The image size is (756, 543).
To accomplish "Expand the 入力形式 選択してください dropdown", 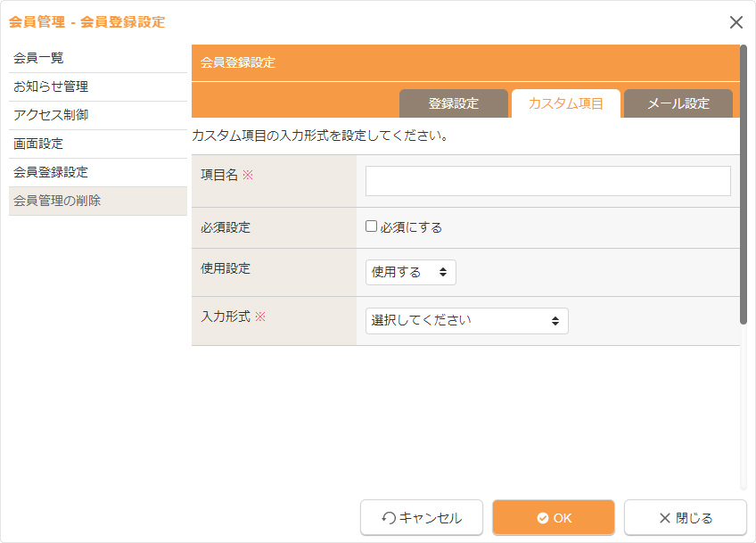I will 466,320.
